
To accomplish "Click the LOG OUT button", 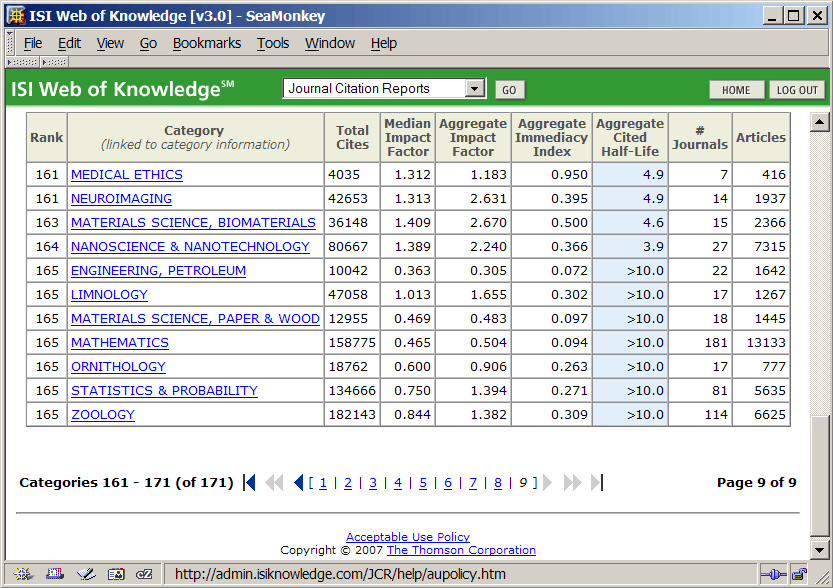I will 797,90.
